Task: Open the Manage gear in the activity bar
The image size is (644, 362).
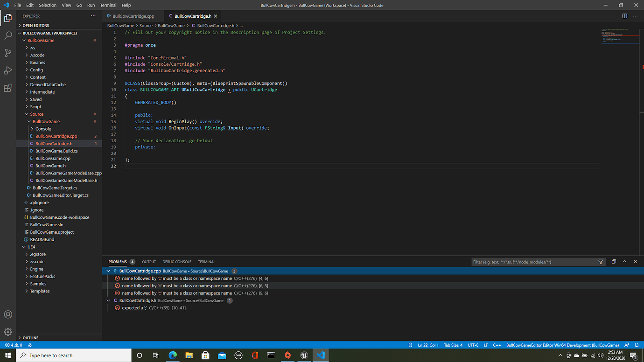Action: (7, 332)
